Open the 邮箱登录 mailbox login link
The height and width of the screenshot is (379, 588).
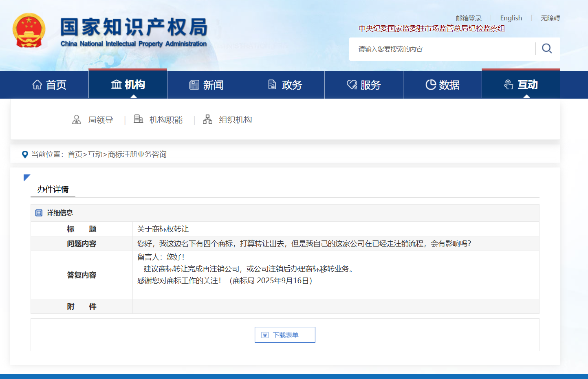click(469, 18)
